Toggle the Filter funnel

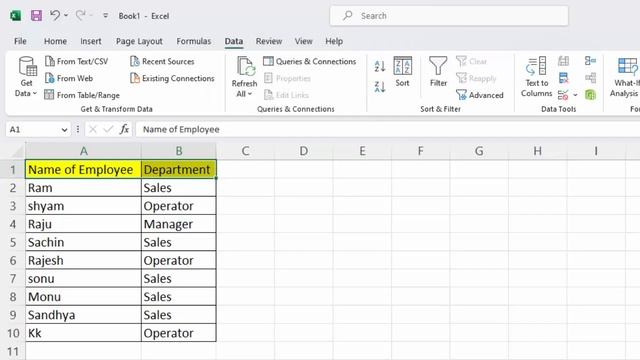[x=438, y=72]
